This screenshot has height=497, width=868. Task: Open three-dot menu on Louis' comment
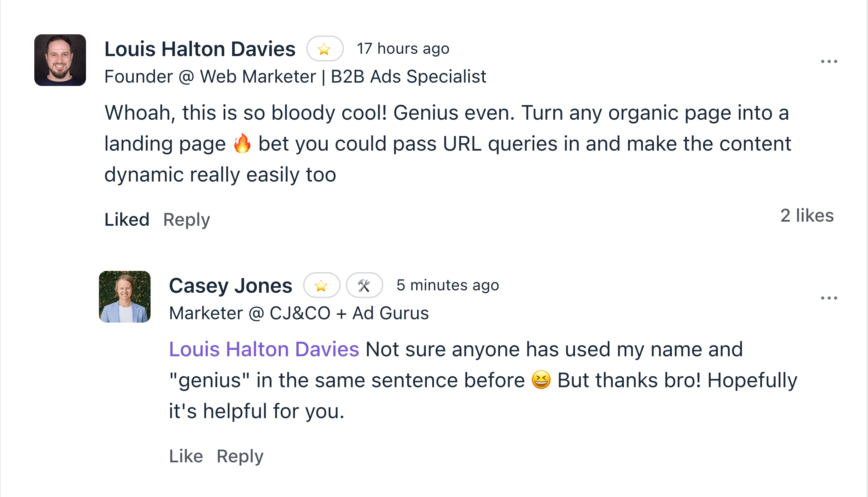pos(829,62)
